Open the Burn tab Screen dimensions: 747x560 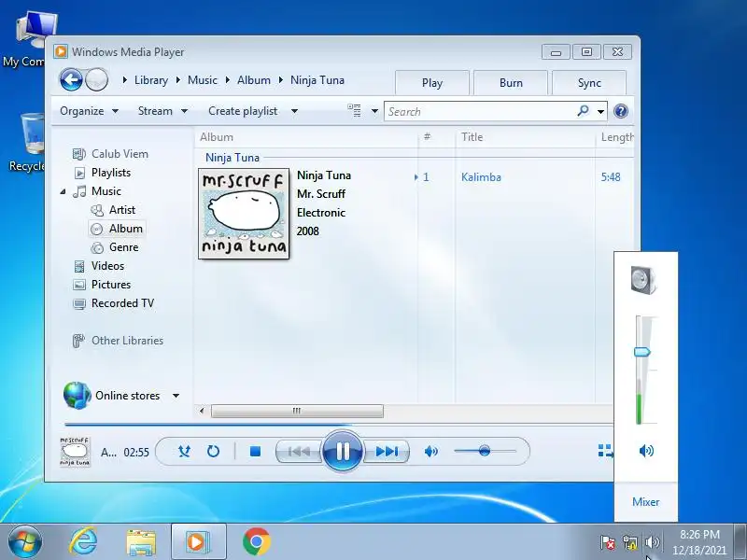pos(511,82)
